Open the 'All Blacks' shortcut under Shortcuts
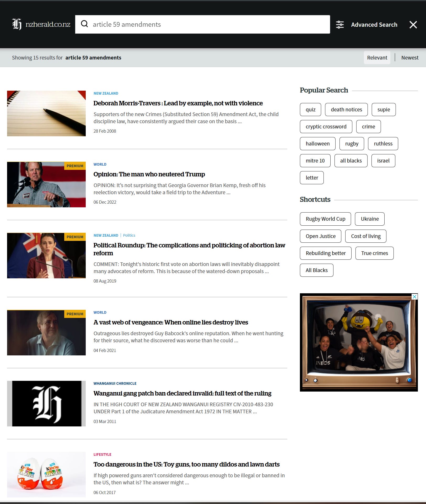Image resolution: width=426 pixels, height=504 pixels. (x=316, y=270)
